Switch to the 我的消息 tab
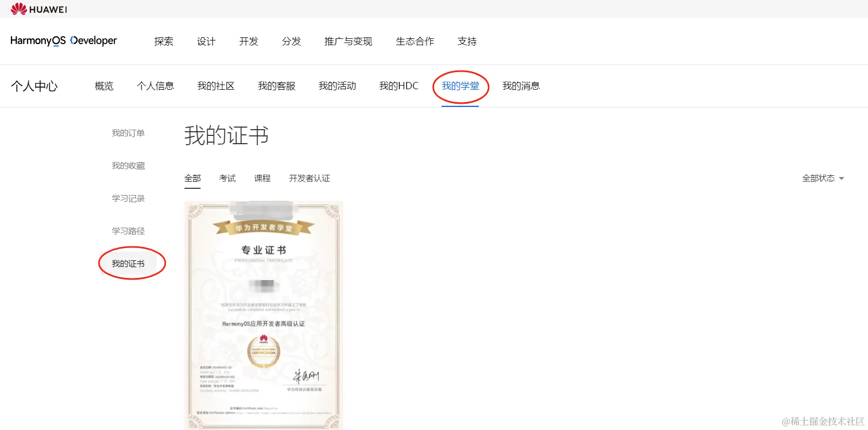The height and width of the screenshot is (430, 868). point(521,86)
